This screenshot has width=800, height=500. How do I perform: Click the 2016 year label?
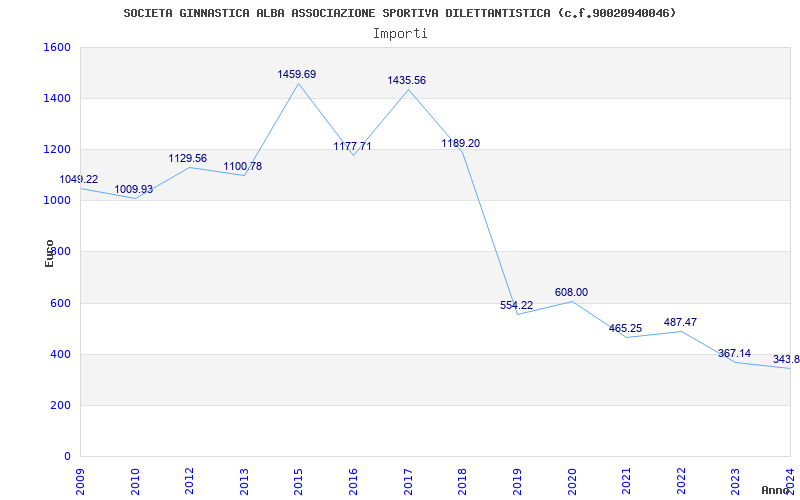[x=354, y=482]
